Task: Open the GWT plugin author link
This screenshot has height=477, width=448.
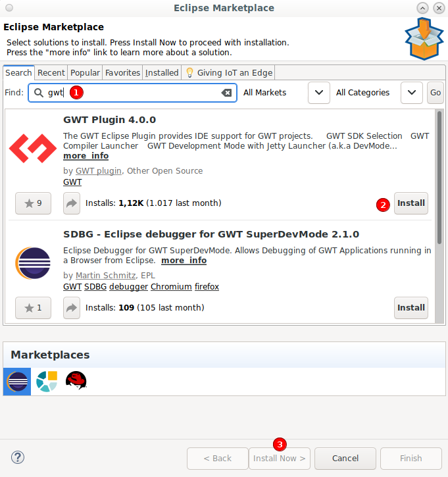Action: (98, 171)
